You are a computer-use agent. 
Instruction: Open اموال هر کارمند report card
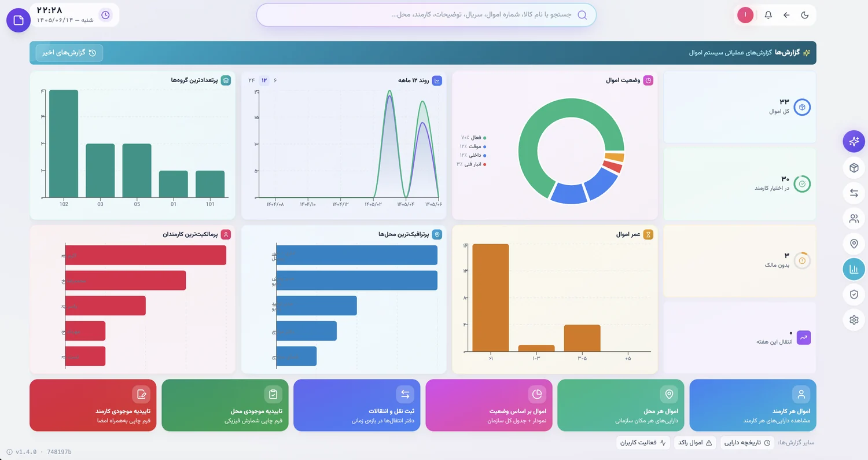coord(753,405)
